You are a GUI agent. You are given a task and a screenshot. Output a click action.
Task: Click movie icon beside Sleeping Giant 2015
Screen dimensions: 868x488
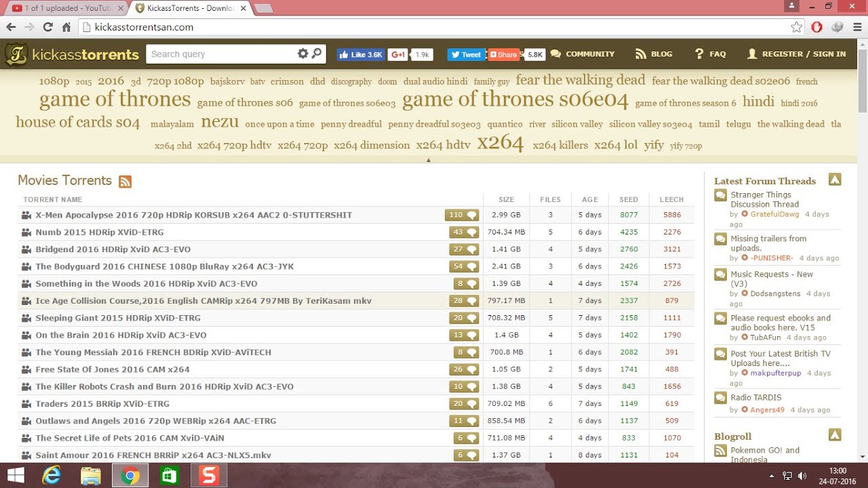(x=26, y=318)
